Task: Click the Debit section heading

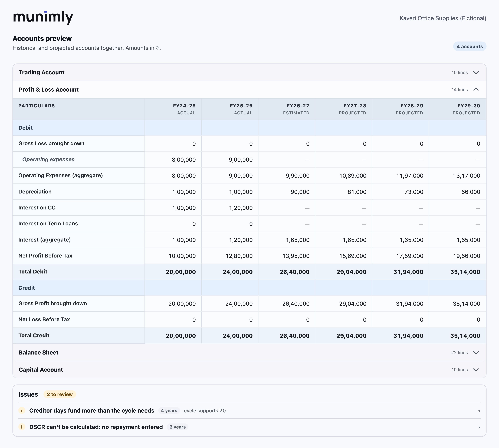Action: 25,128
